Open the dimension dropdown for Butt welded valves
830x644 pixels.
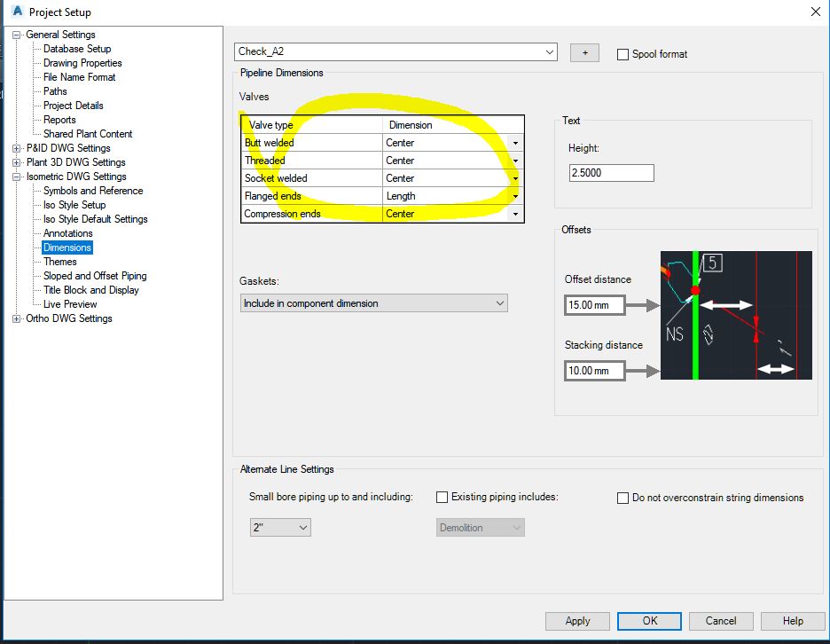point(515,142)
